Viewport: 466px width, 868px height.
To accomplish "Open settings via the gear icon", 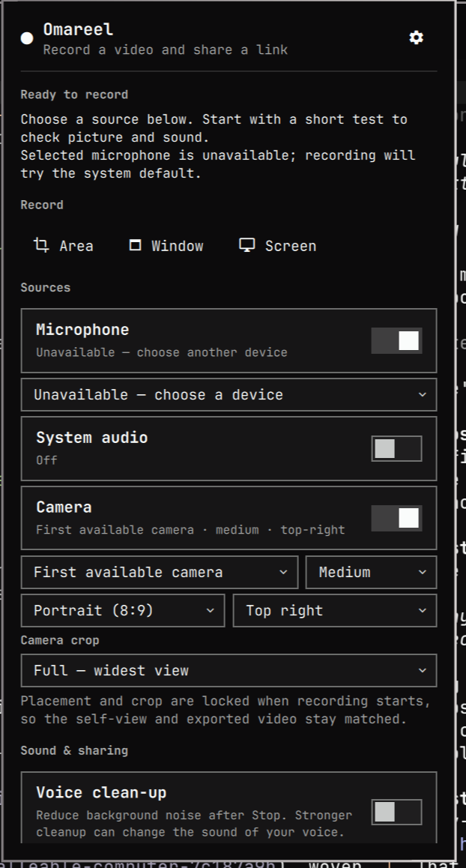I will (417, 37).
